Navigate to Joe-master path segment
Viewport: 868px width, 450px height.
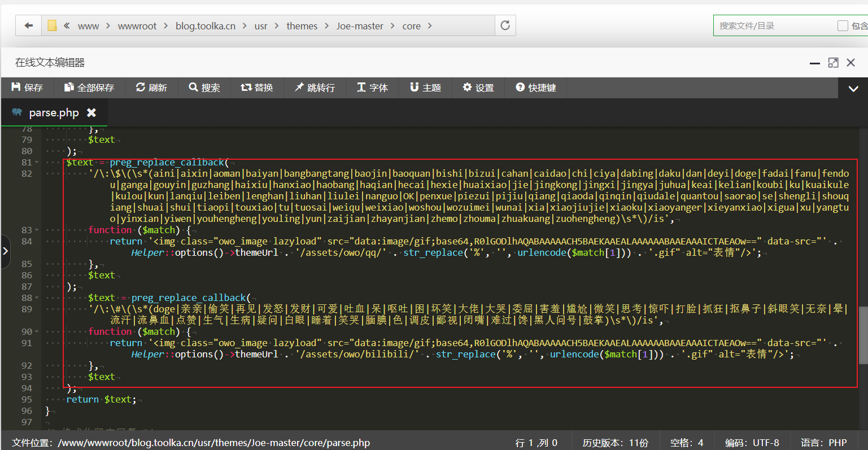360,26
